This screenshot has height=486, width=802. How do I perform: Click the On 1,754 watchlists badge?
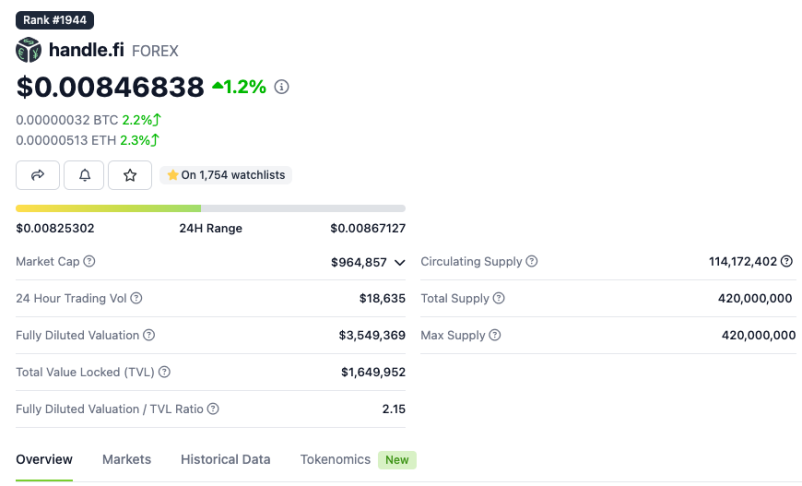(226, 175)
